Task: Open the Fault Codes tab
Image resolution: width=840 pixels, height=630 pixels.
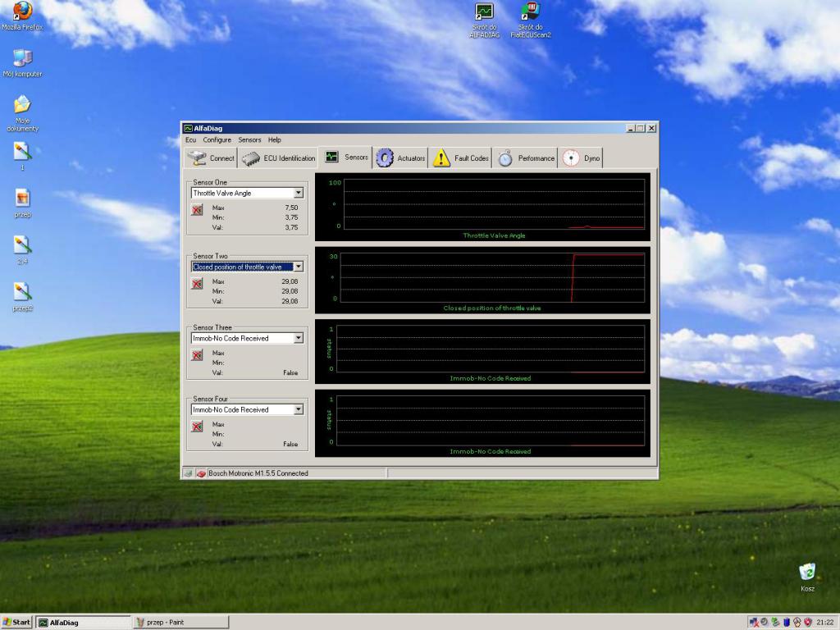Action: point(461,158)
